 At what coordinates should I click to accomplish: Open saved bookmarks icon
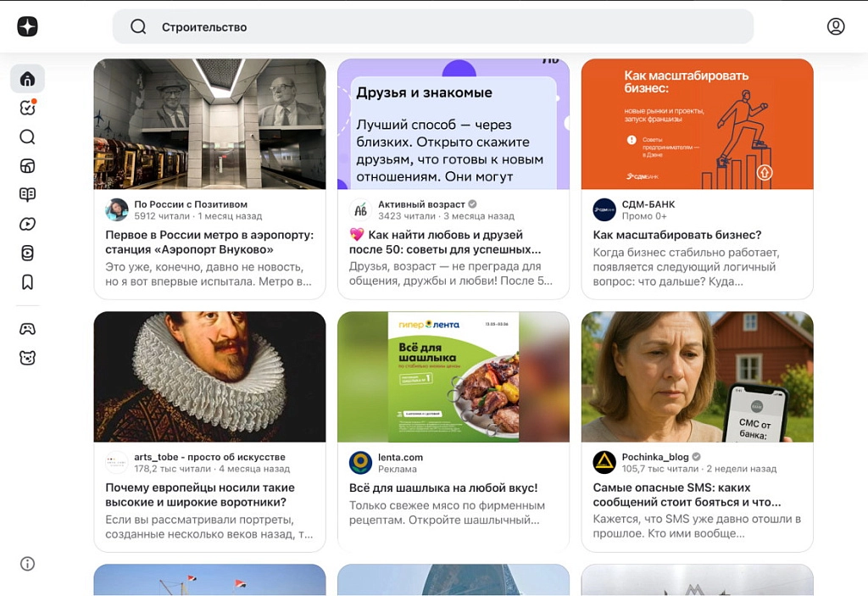[x=27, y=282]
